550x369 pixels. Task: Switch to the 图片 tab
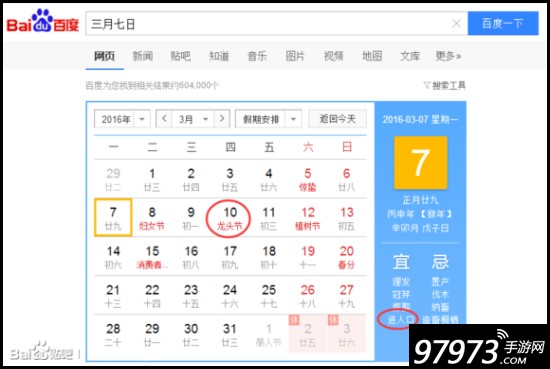[x=295, y=56]
